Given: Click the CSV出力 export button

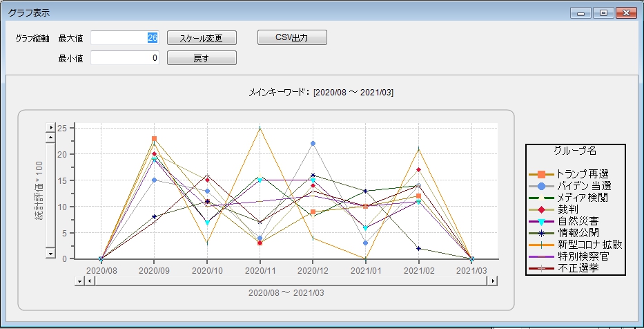Looking at the screenshot, I should tap(292, 37).
